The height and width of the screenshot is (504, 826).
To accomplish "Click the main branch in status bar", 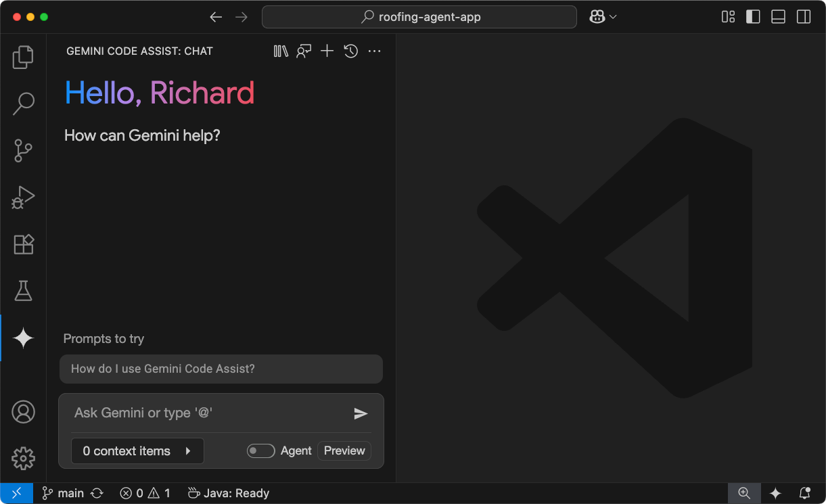I will point(63,493).
